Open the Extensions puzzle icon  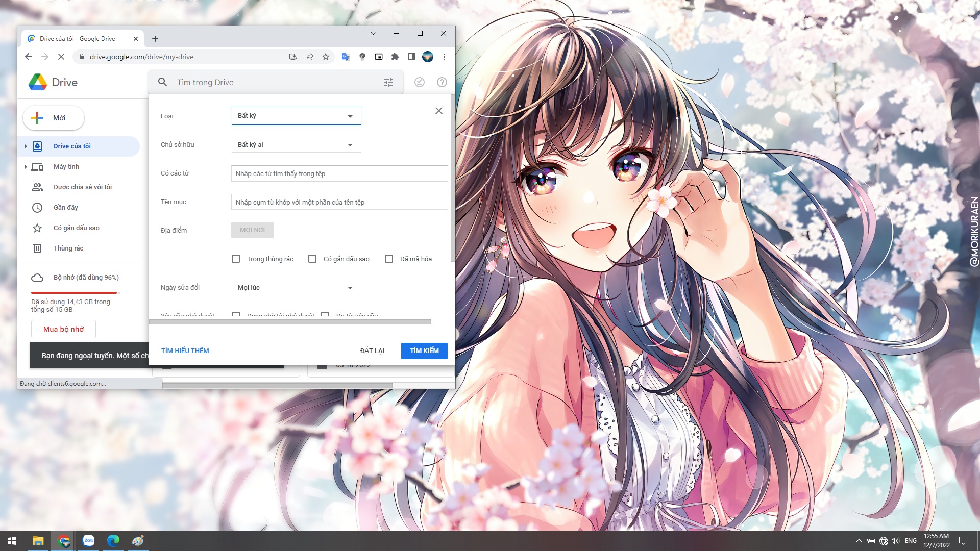[x=395, y=57]
